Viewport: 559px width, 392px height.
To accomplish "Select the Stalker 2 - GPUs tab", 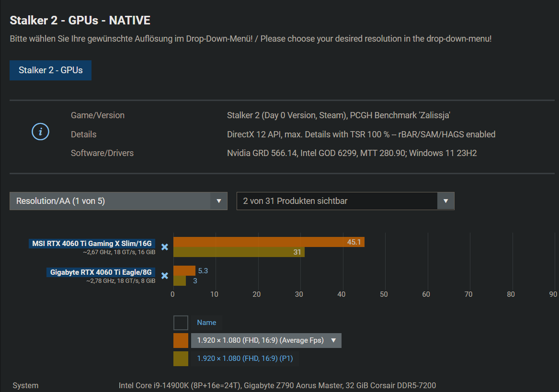I will point(50,70).
